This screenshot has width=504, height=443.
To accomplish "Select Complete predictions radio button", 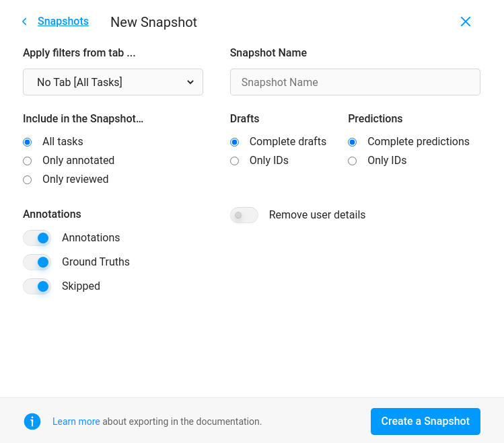I will (352, 142).
